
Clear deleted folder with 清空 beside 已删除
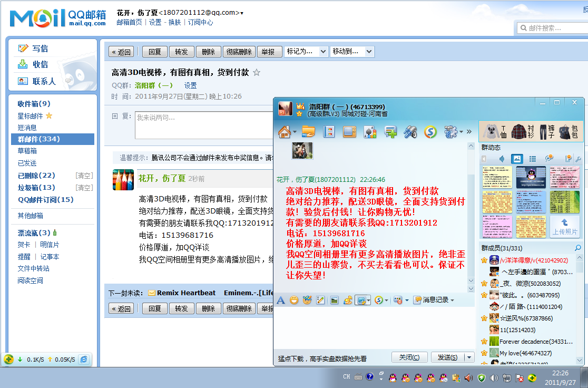pyautogui.click(x=84, y=176)
